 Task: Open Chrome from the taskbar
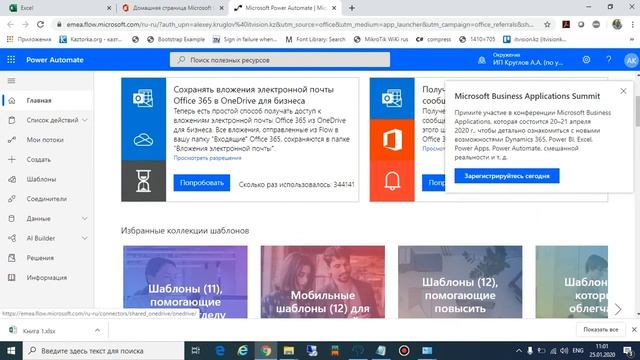[x=266, y=351]
